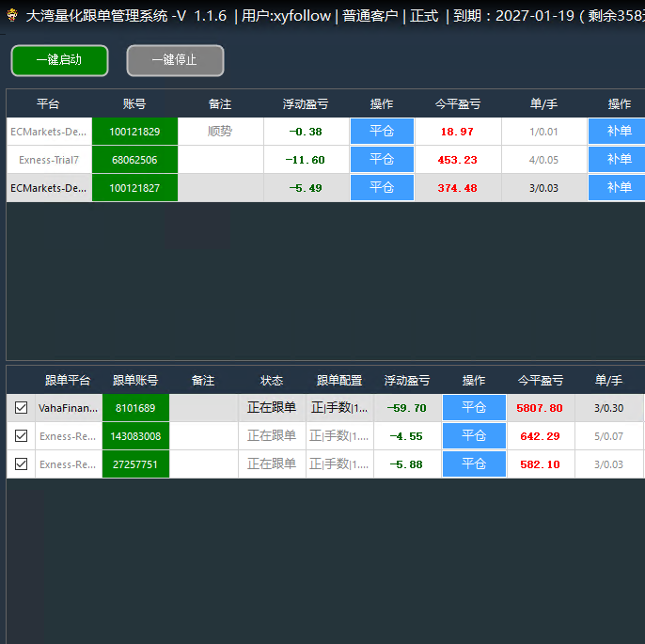This screenshot has height=644, width=645.
Task: Select account cell 100121829
Action: pos(134,132)
